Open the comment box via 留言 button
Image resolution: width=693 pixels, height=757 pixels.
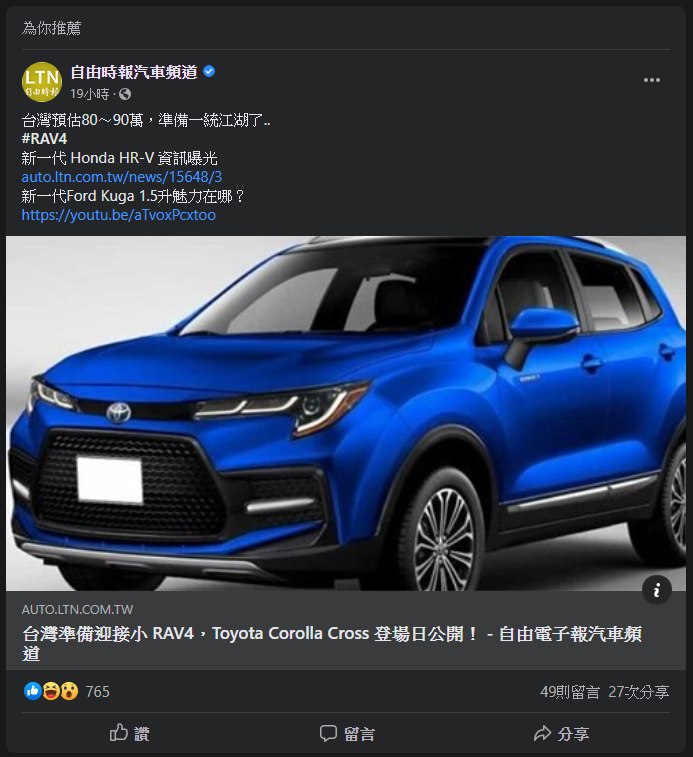pyautogui.click(x=346, y=733)
